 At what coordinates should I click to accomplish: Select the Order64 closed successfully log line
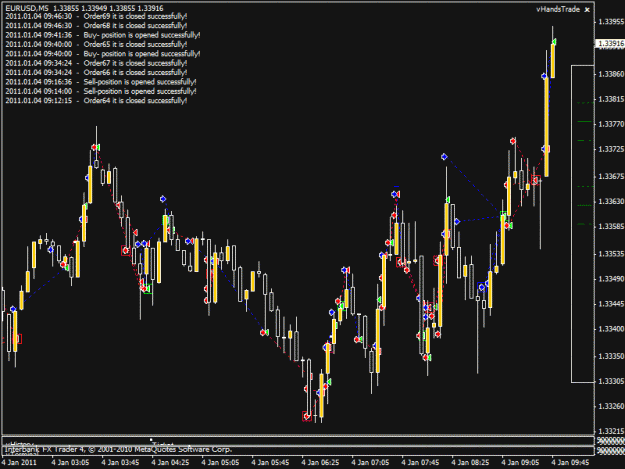96,100
